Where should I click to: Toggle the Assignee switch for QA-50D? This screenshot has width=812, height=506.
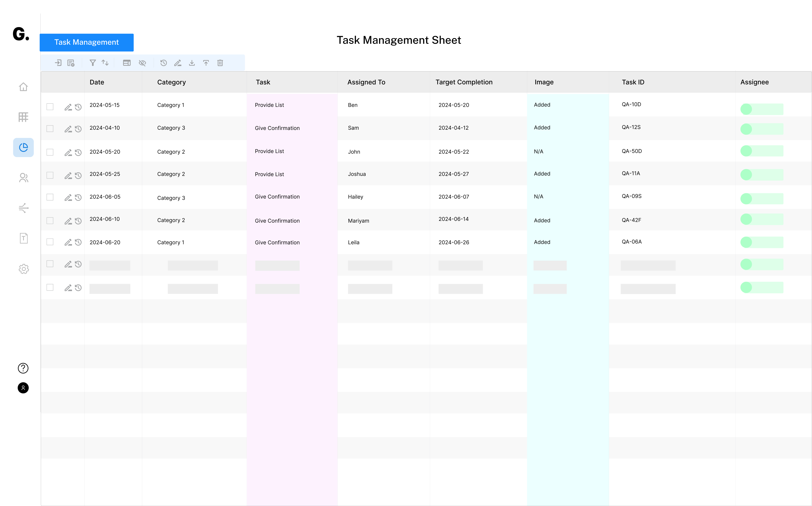[x=761, y=151]
